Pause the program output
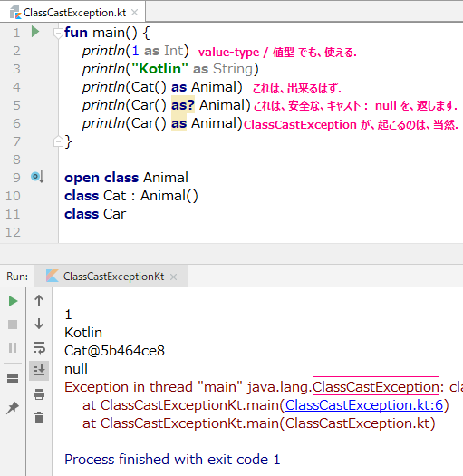Viewport: 463px width, 476px height. (13, 347)
